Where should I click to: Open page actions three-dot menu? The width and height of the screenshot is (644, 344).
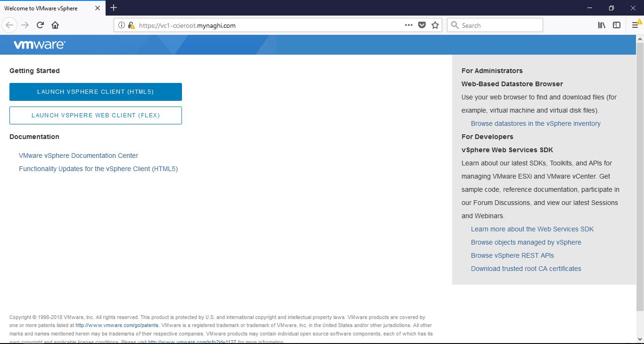[408, 25]
